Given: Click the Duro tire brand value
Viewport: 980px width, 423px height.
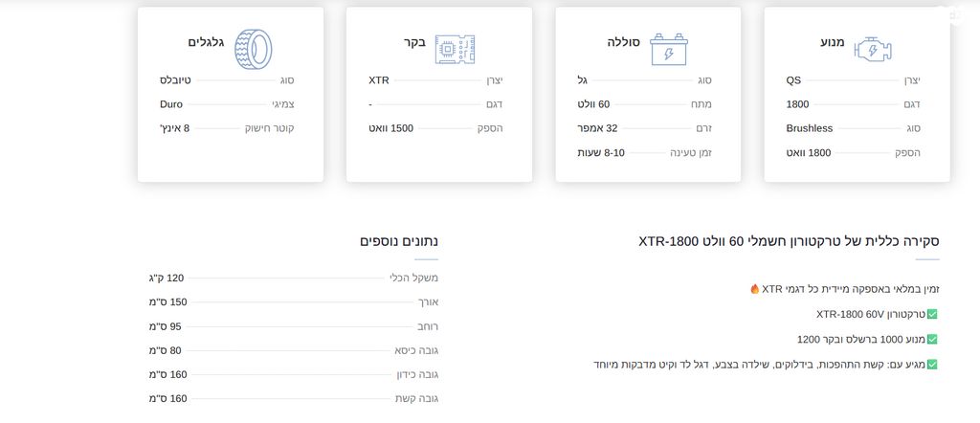Looking at the screenshot, I should 171,104.
